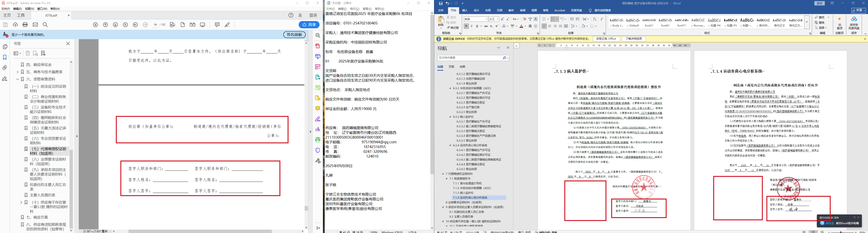The image size is (868, 233).
Task: Open bookmark options dropdown menu in Acrobat
Action: (x=17, y=53)
